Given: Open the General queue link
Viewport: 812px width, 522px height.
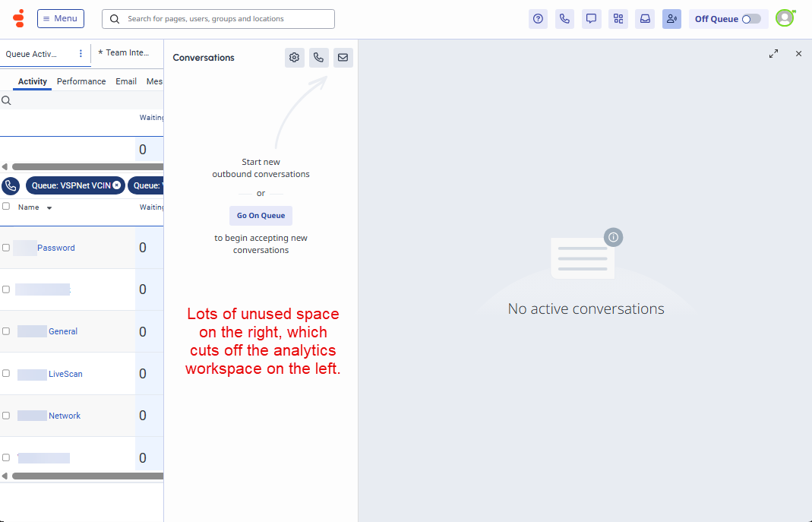Looking at the screenshot, I should tap(62, 331).
